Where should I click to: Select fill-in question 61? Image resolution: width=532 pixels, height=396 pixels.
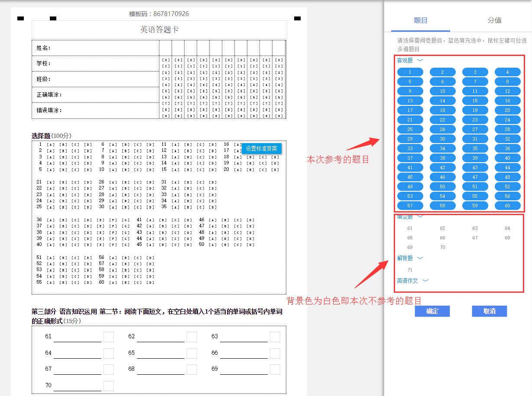410,228
